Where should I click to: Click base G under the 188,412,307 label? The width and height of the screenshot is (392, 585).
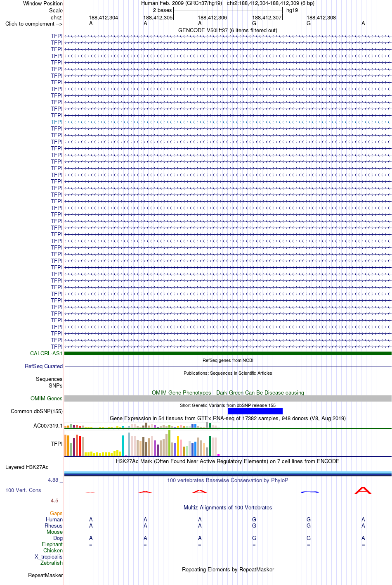pos(254,24)
